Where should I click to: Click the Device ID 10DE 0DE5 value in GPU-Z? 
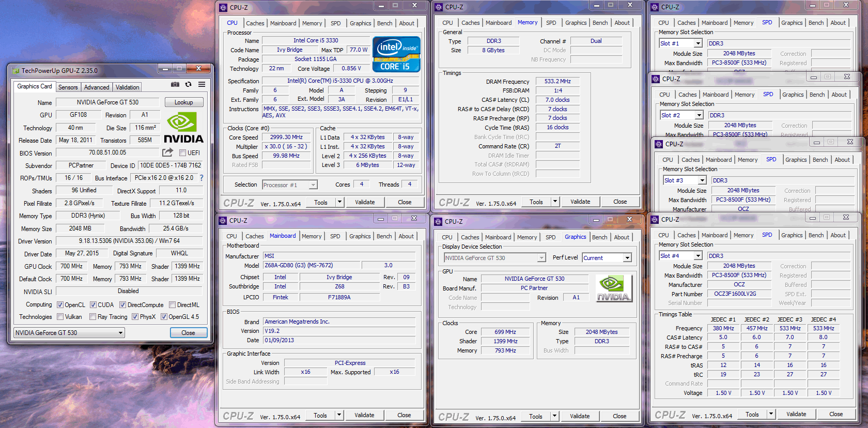[171, 165]
